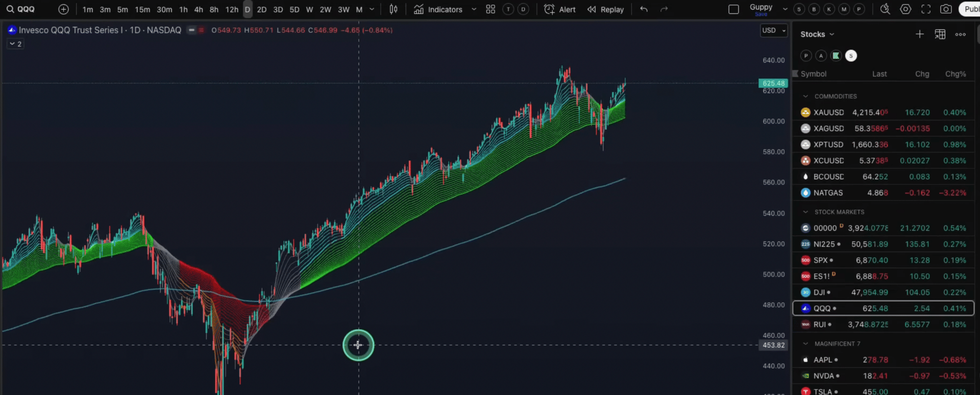Toggle the S watchlist filter circle
The width and height of the screenshot is (980, 395).
click(851, 56)
